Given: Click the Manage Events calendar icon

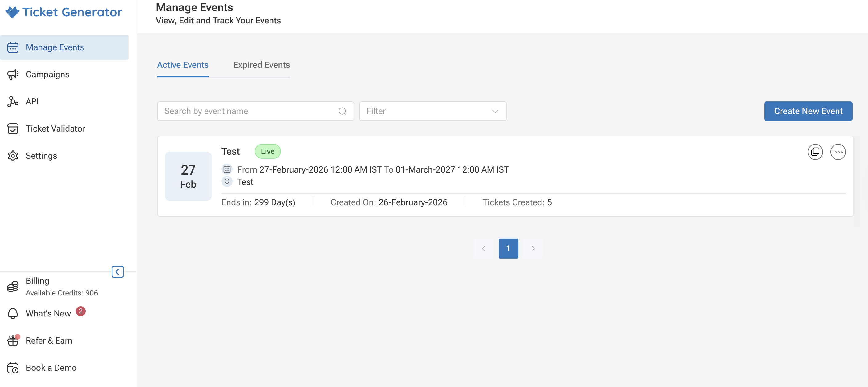Looking at the screenshot, I should pyautogui.click(x=13, y=47).
